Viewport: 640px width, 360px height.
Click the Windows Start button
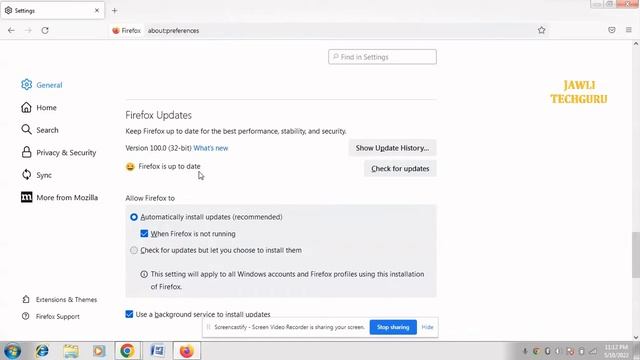[12, 351]
